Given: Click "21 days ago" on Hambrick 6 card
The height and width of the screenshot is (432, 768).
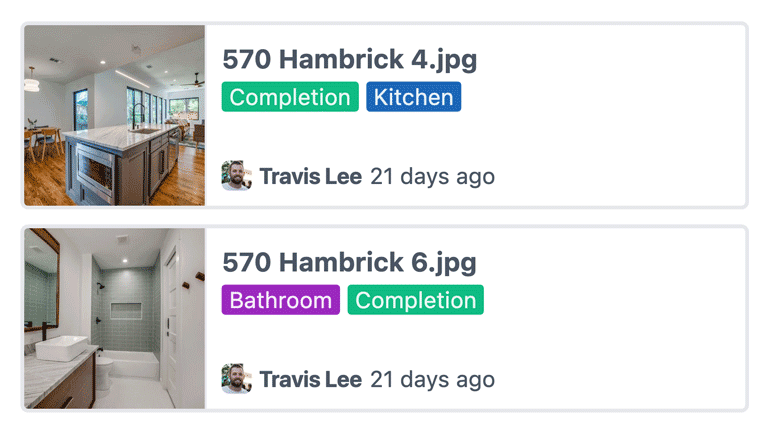Looking at the screenshot, I should 432,380.
